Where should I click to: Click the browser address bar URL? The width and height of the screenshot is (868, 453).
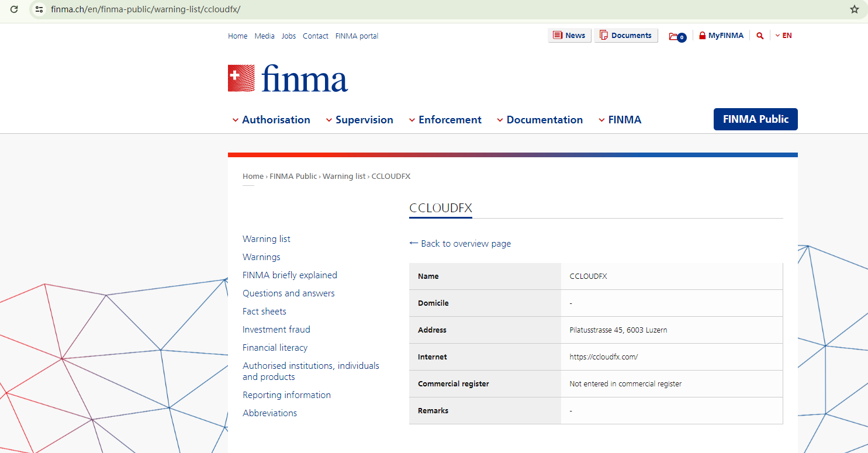[146, 9]
